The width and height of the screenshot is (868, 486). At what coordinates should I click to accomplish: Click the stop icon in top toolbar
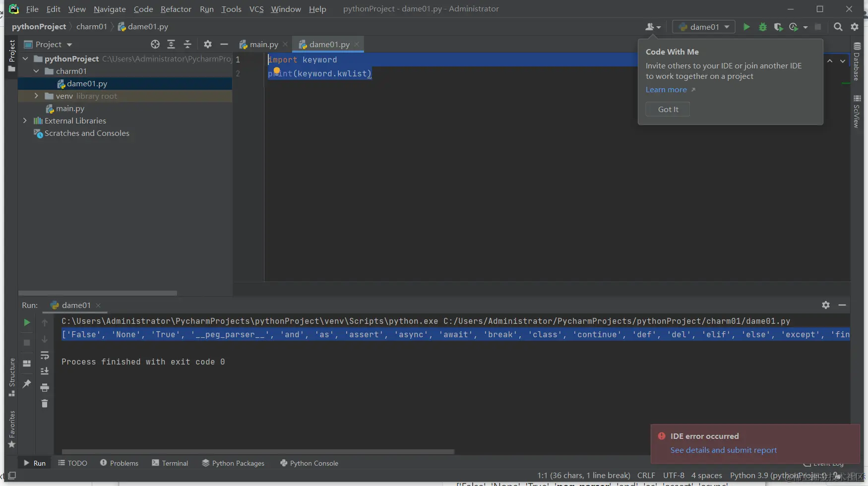(x=818, y=27)
